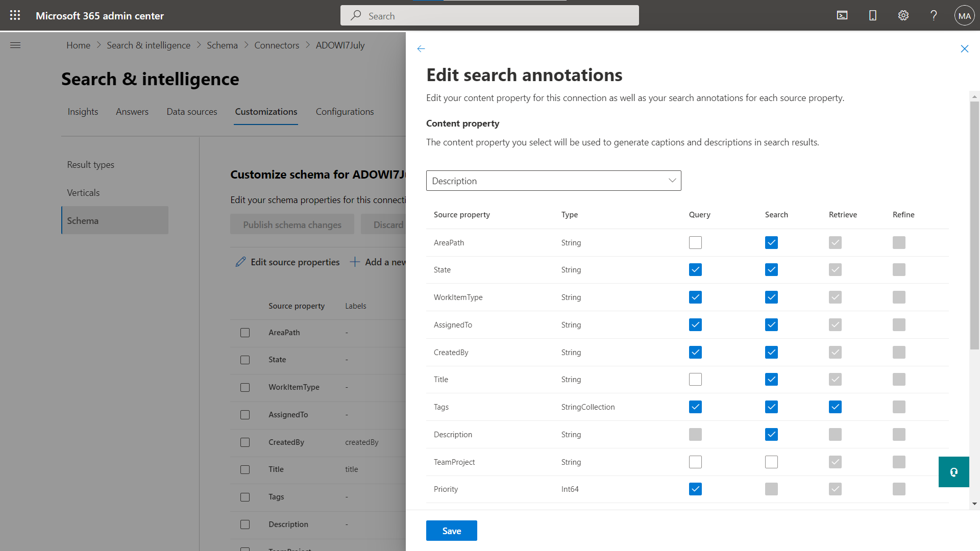Switch to the Insights tab
The width and height of the screenshot is (980, 551).
pyautogui.click(x=82, y=111)
